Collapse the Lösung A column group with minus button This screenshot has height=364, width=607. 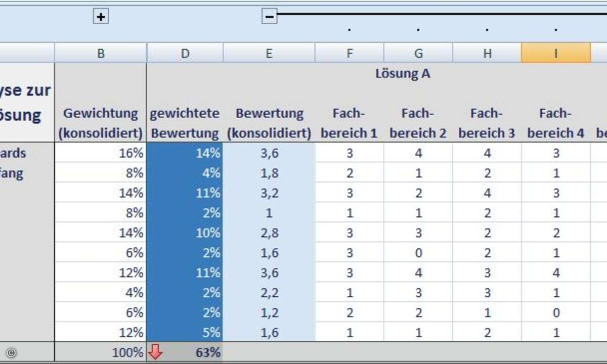pos(270,17)
